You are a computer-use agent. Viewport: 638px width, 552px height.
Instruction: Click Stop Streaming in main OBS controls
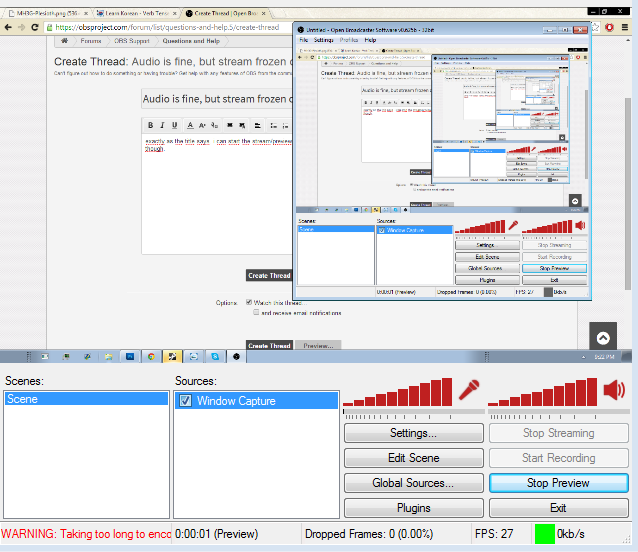click(x=558, y=433)
